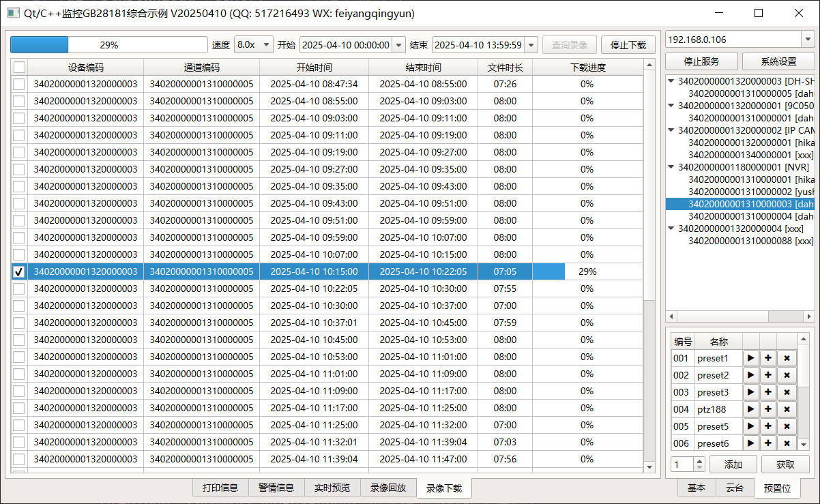Switch to the 云台 tab

pos(735,488)
